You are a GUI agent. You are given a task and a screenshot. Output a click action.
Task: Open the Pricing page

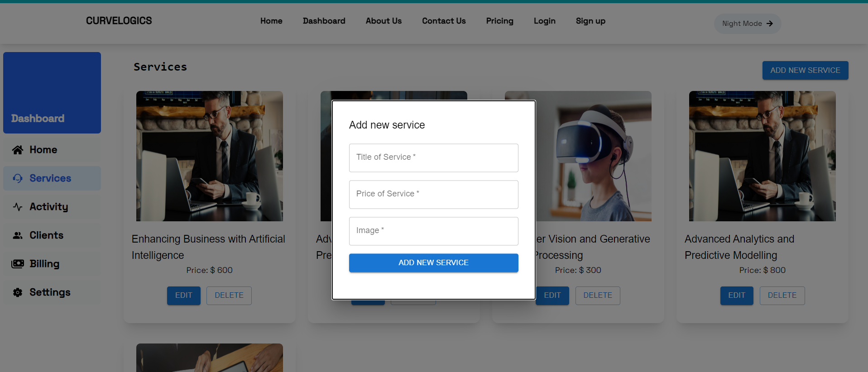pyautogui.click(x=500, y=21)
